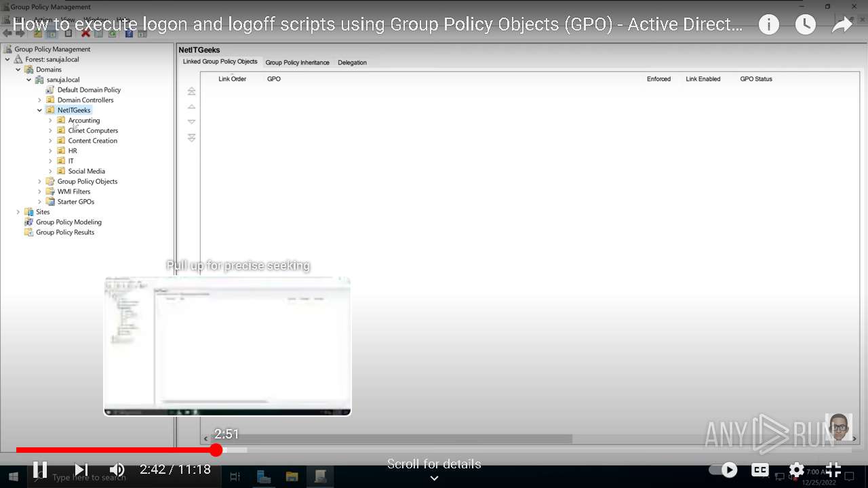This screenshot has height=488, width=868.
Task: Expand the HR OU arrow
Action: pyautogui.click(x=51, y=151)
